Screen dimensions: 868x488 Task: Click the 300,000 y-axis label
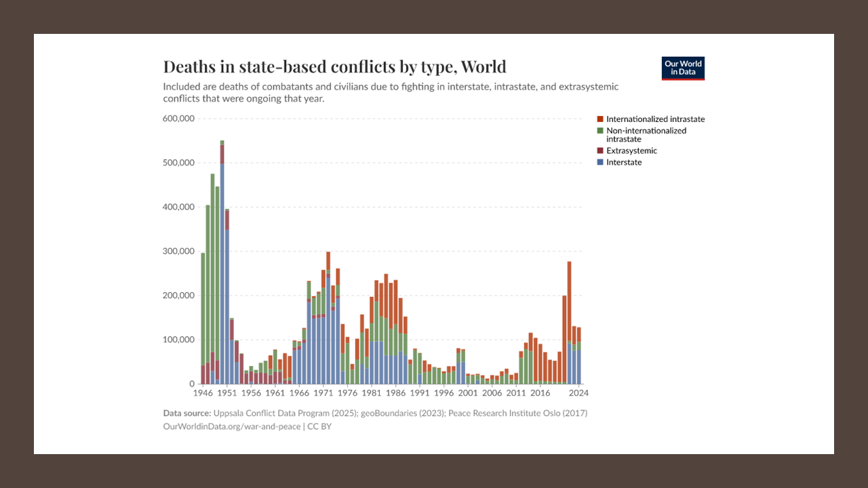point(179,251)
